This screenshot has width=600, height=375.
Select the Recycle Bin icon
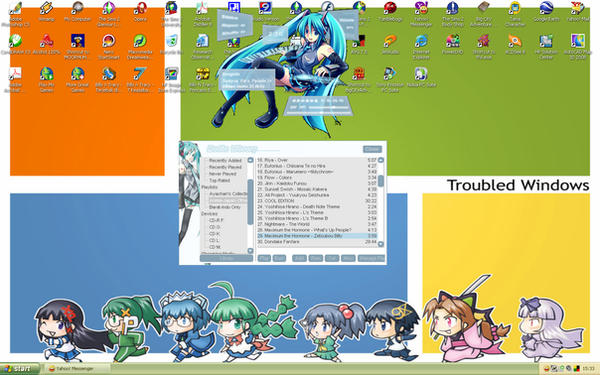[172, 44]
